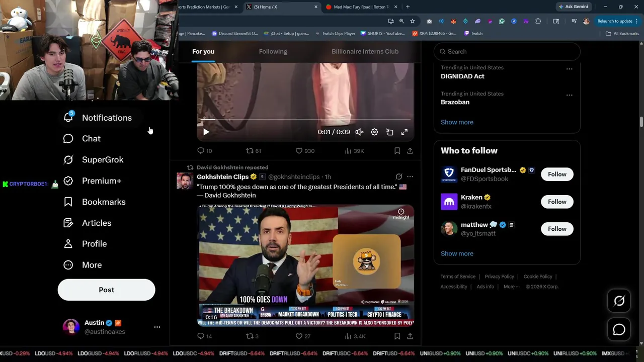
Task: Open a new browser tab
Action: [408, 7]
